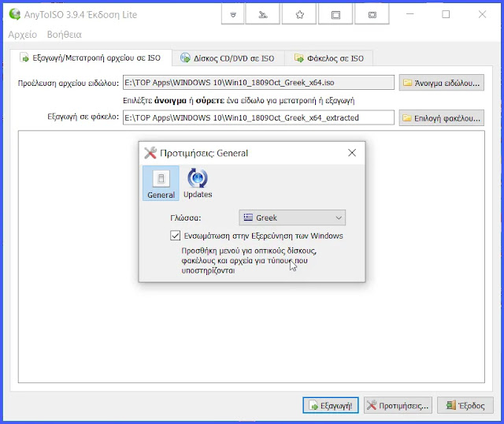Click the Εξαγωγή σε φάκελο: label
The image size is (504, 424).
pyautogui.click(x=83, y=117)
